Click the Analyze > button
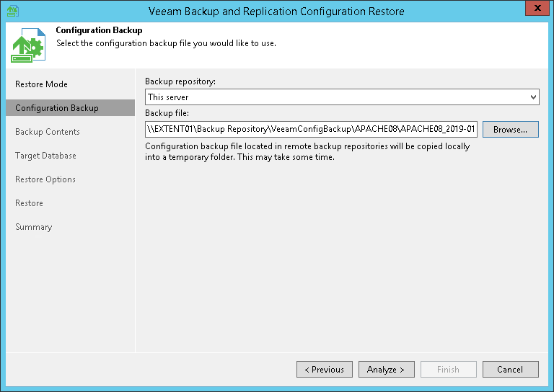 coord(386,370)
